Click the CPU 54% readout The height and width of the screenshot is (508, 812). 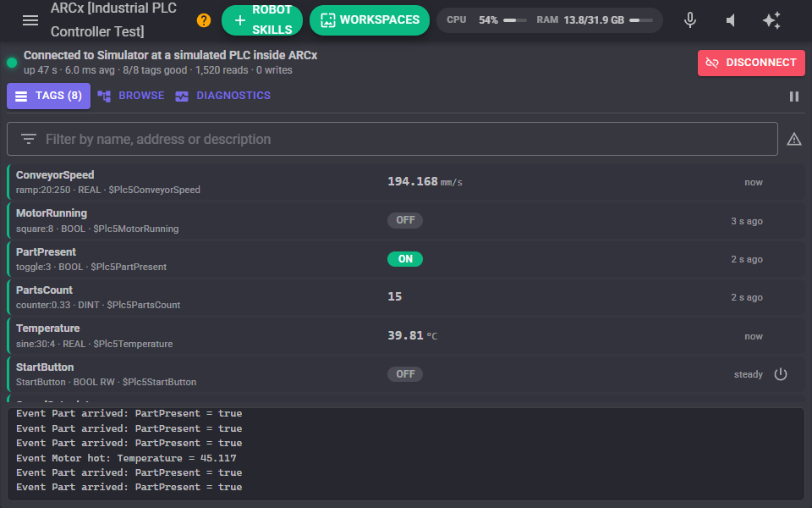click(x=472, y=20)
